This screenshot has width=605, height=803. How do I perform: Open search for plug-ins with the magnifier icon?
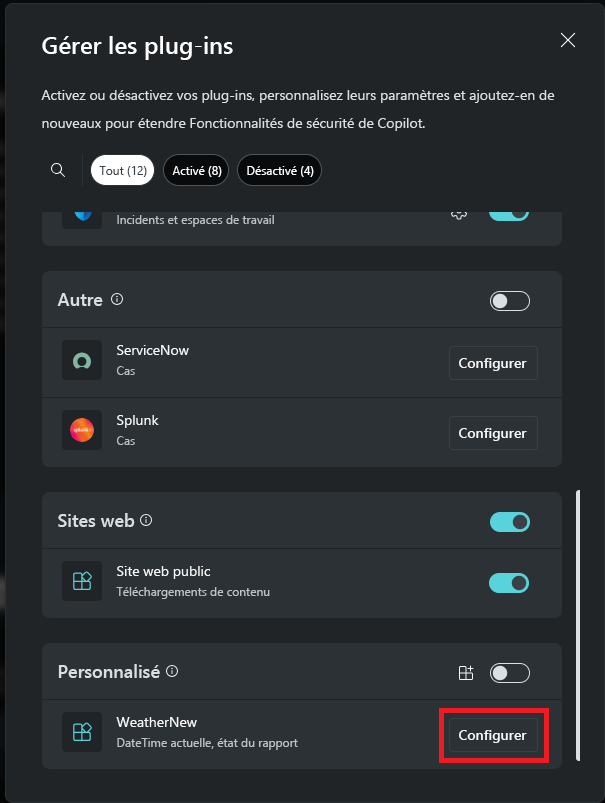pyautogui.click(x=57, y=170)
